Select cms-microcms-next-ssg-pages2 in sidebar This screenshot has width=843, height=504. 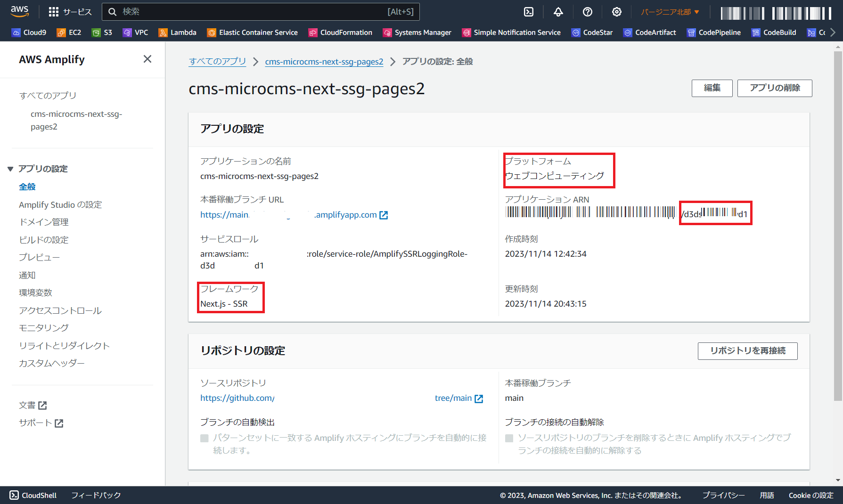pyautogui.click(x=76, y=120)
